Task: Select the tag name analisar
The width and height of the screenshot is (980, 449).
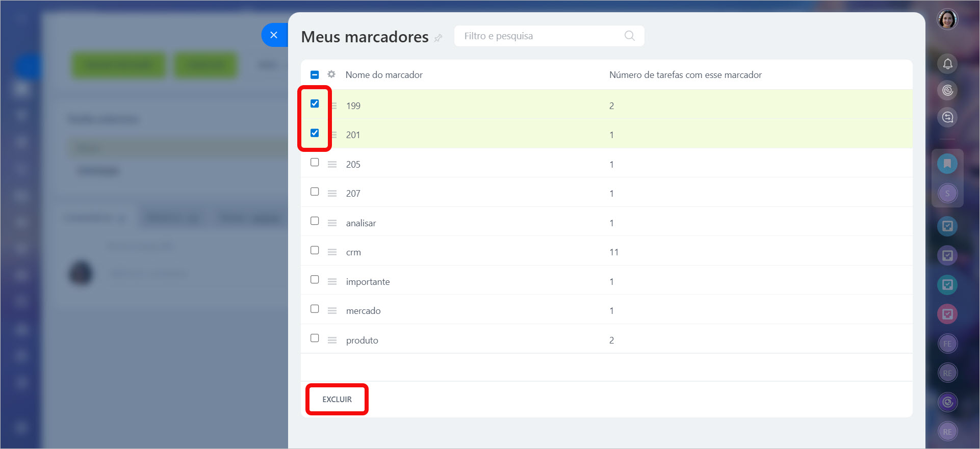Action: (x=361, y=223)
